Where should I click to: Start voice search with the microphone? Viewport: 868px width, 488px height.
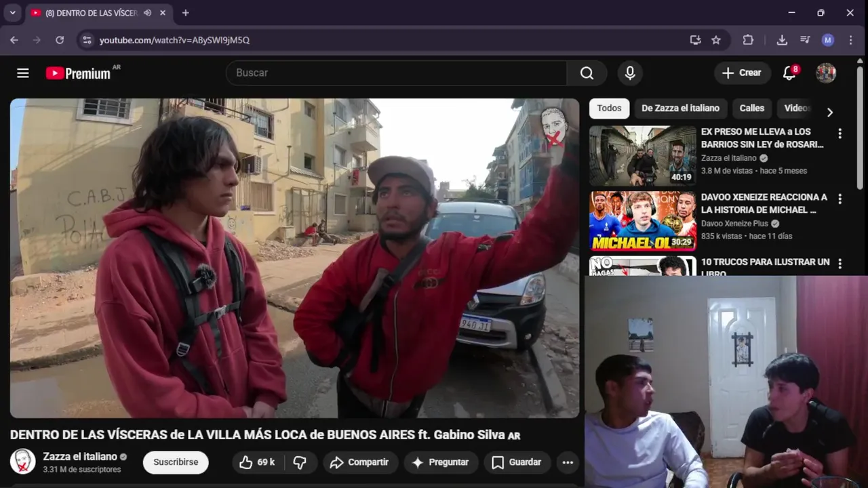[x=630, y=73]
